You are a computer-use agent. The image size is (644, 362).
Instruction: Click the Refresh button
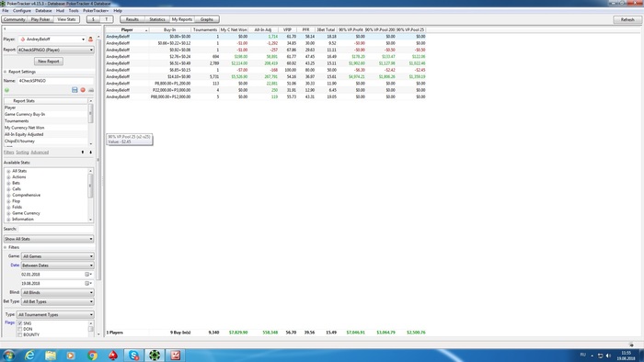(x=627, y=19)
